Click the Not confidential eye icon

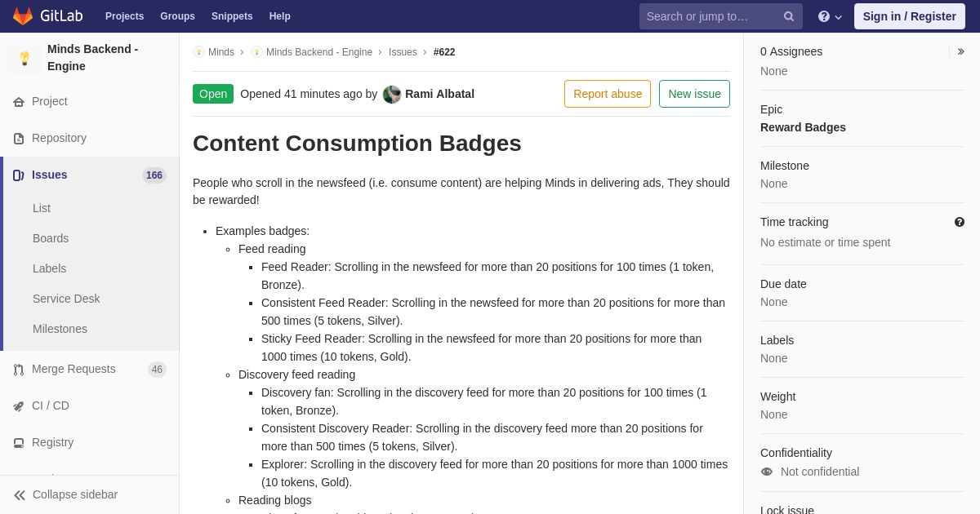click(x=766, y=472)
